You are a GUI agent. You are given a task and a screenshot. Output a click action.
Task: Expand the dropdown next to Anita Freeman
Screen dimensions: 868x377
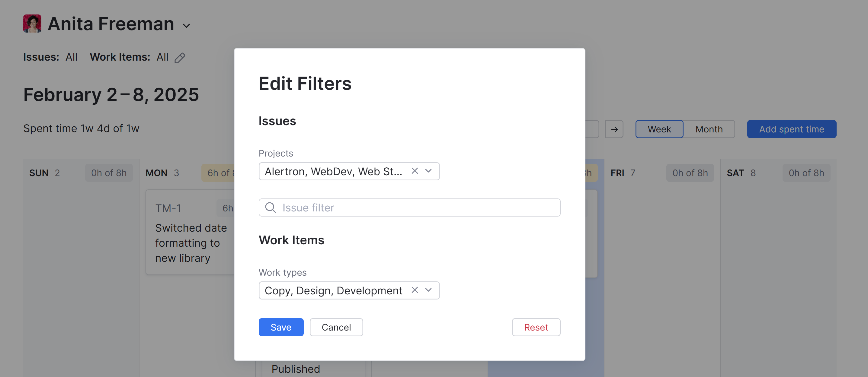tap(187, 25)
